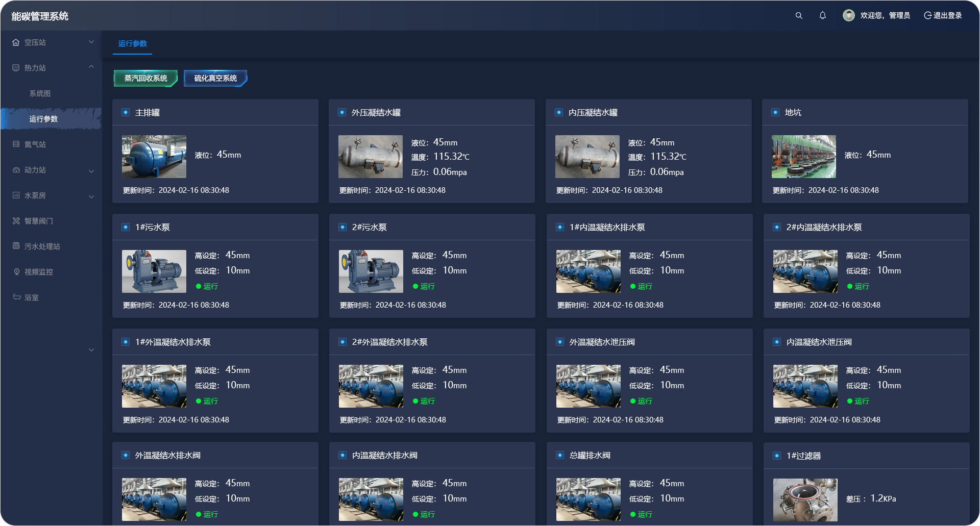Expand the 水泵房 submenu chevron
The width and height of the screenshot is (980, 526).
pos(91,196)
